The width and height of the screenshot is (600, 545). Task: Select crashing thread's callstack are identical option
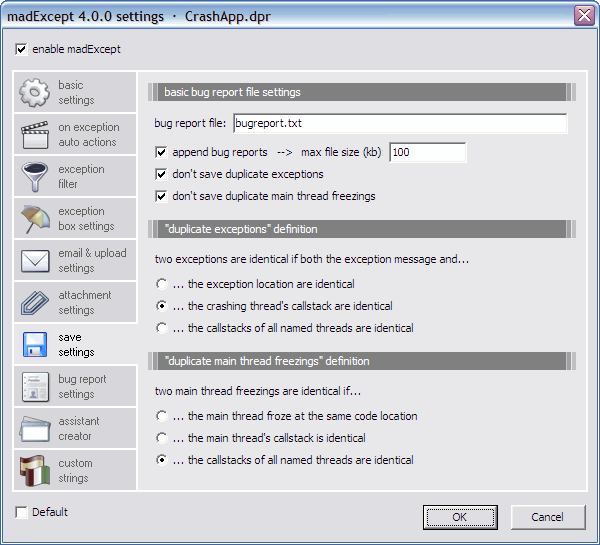[x=161, y=306]
